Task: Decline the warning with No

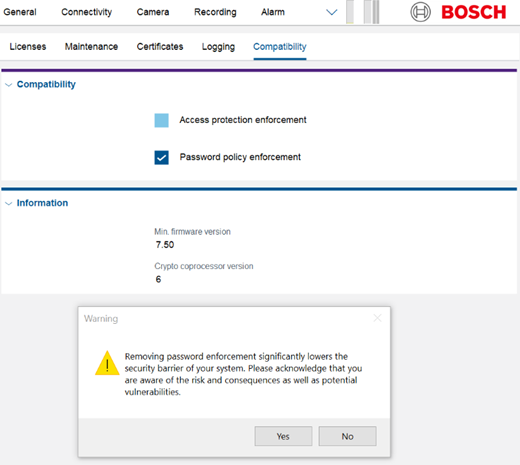Action: [347, 436]
